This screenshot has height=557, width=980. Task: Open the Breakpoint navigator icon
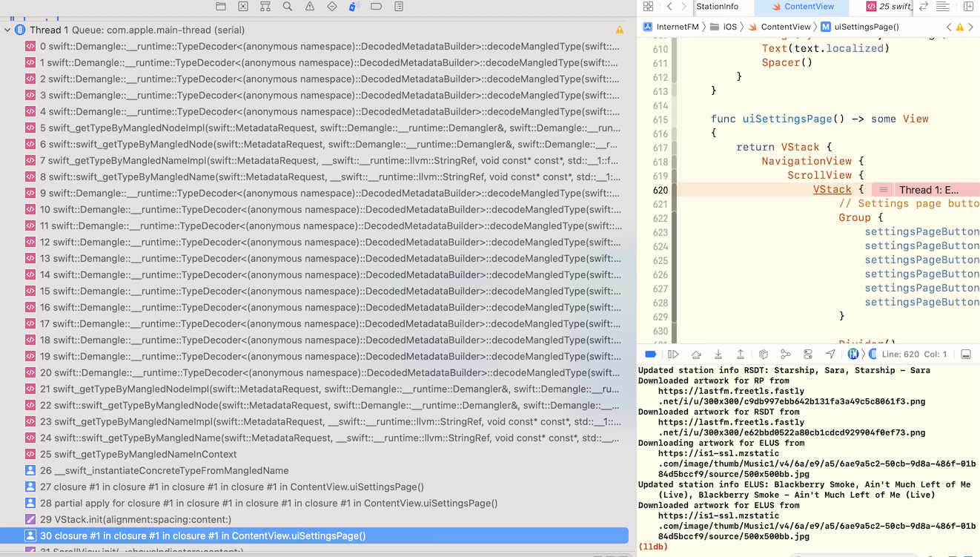point(377,7)
